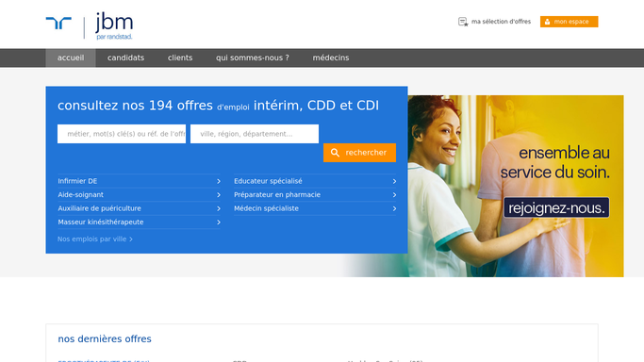This screenshot has width=644, height=362.
Task: Click the magnifier icon on rechercher
Action: tap(335, 153)
